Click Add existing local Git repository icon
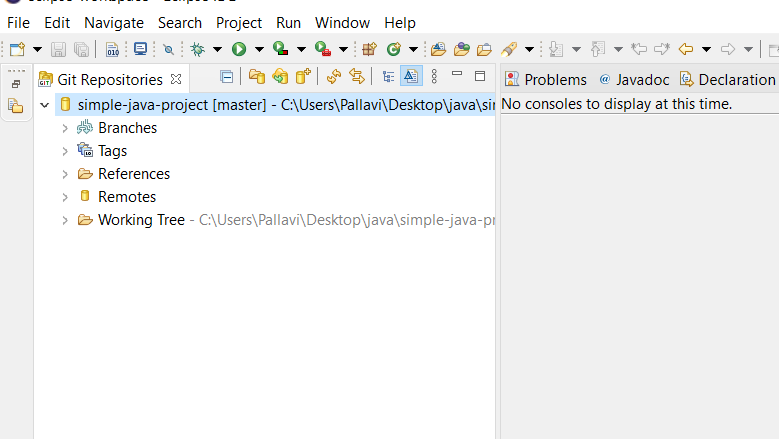 (x=257, y=76)
